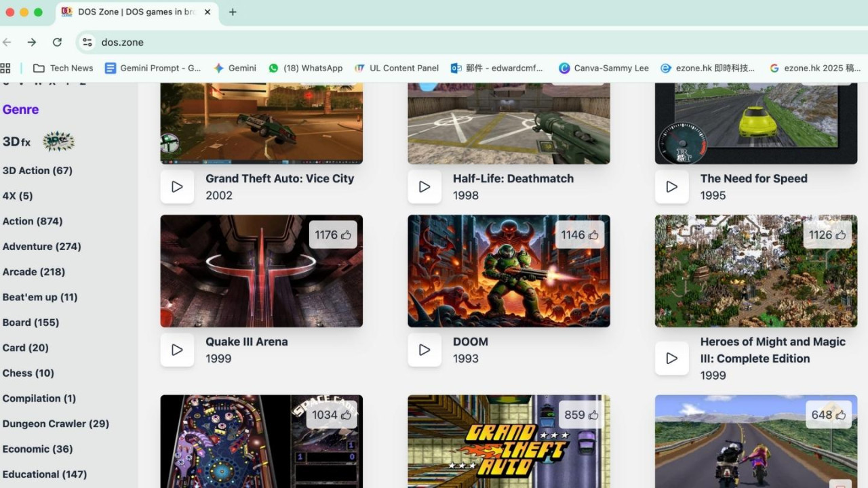Reload the page with the refresh icon
The image size is (868, 488).
tap(57, 42)
